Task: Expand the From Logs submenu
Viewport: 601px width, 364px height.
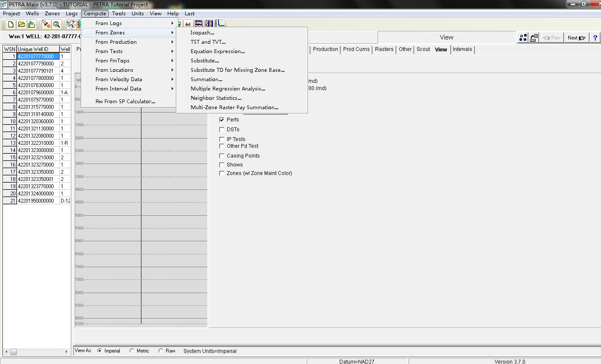Action: tap(129, 23)
